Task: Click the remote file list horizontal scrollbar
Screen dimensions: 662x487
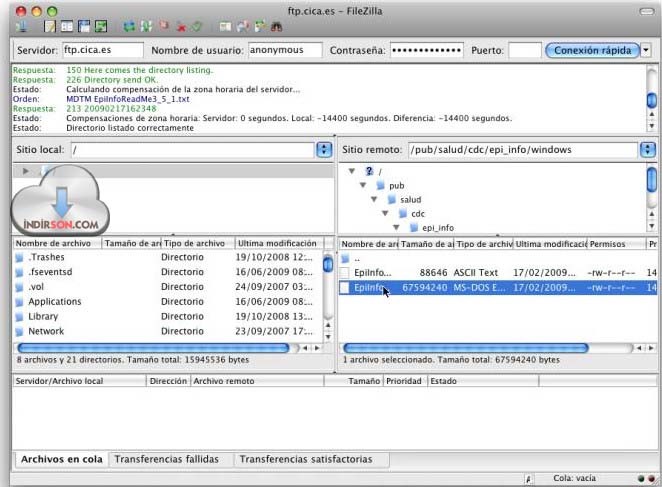Action: [466, 348]
